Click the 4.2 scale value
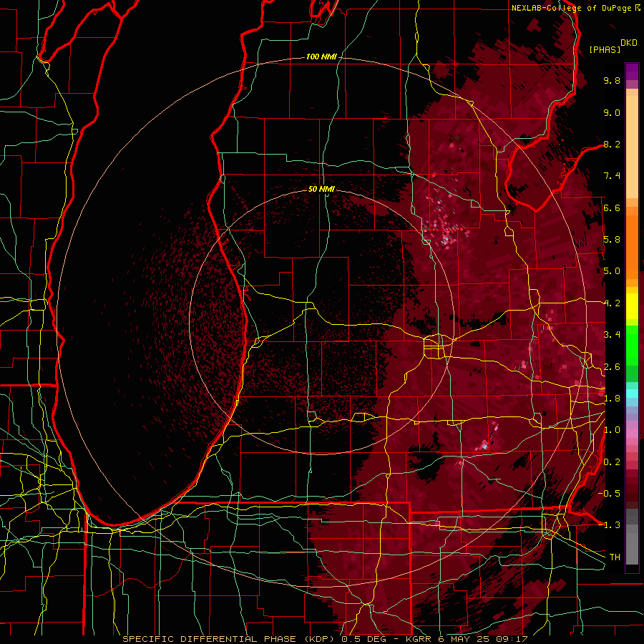This screenshot has width=644, height=644. [x=612, y=303]
